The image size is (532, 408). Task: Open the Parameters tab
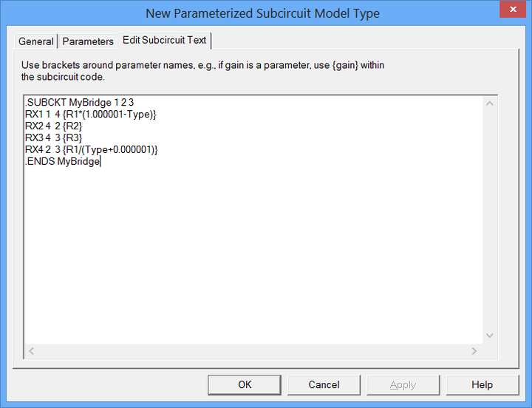pyautogui.click(x=88, y=41)
